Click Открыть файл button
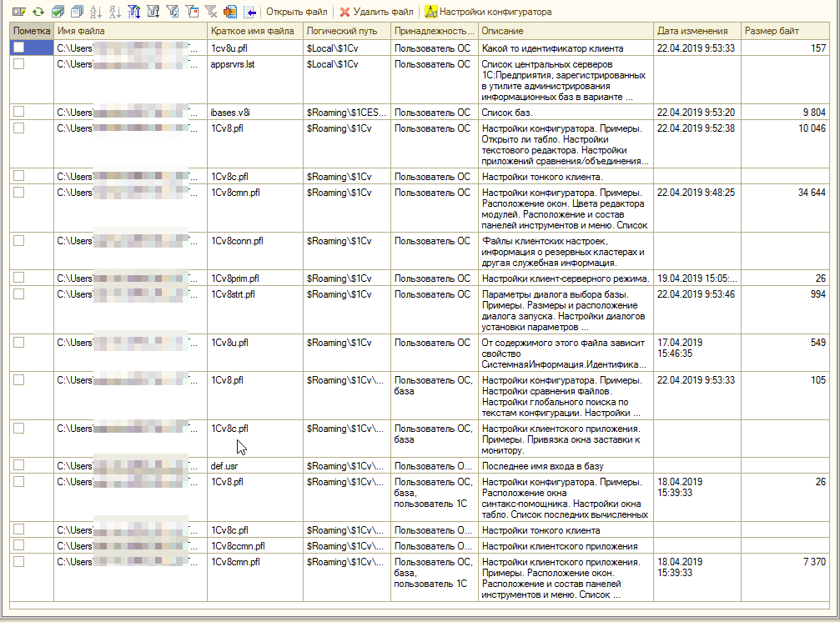The image size is (840, 622). (296, 11)
